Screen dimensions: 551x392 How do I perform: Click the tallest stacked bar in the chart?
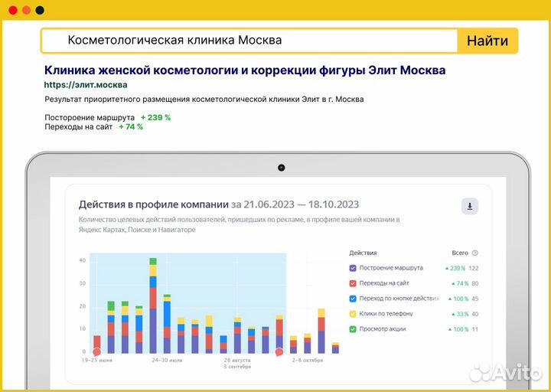pos(153,305)
